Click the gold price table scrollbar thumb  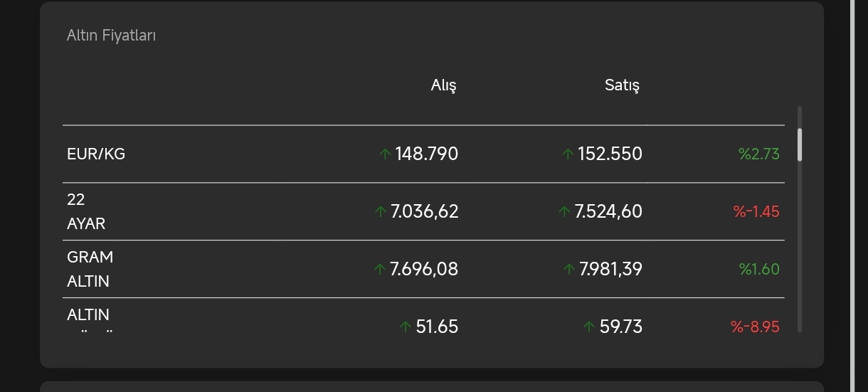(800, 145)
